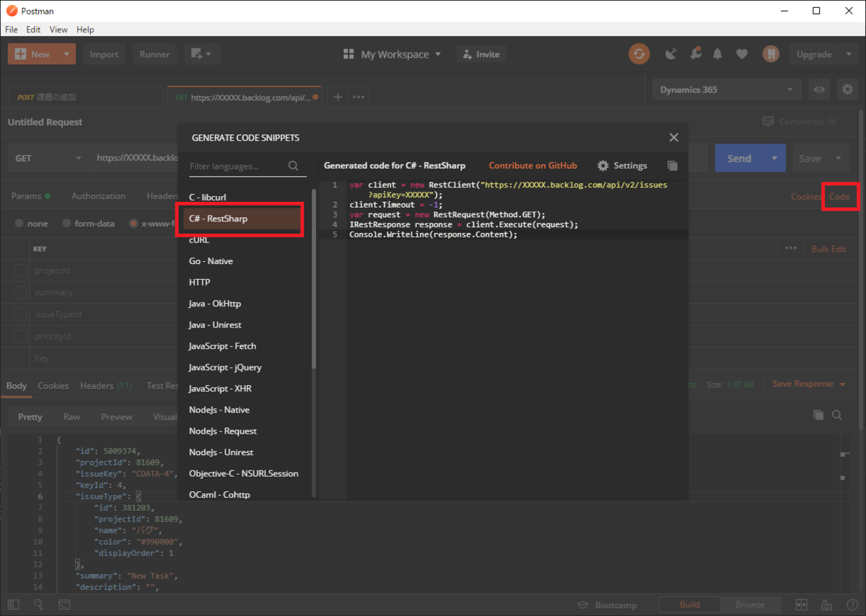Select Java - OkHttp language

pos(215,303)
